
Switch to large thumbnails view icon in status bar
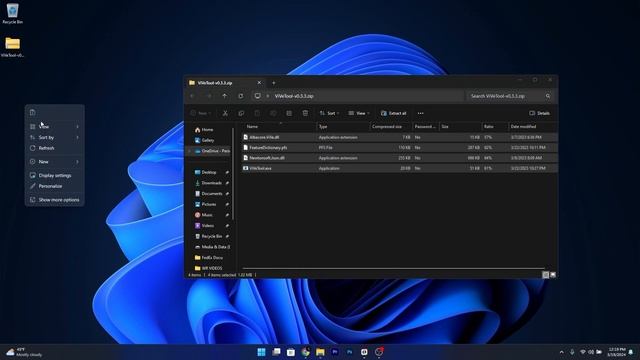click(553, 275)
